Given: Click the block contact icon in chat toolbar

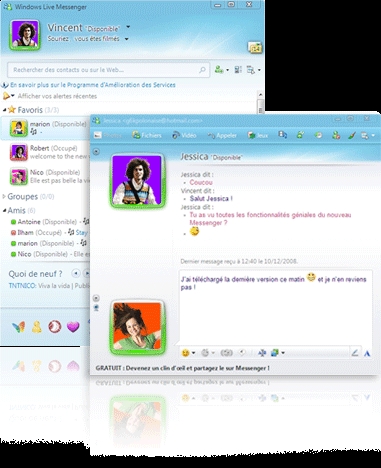Looking at the screenshot, I should pyautogui.click(x=336, y=135).
